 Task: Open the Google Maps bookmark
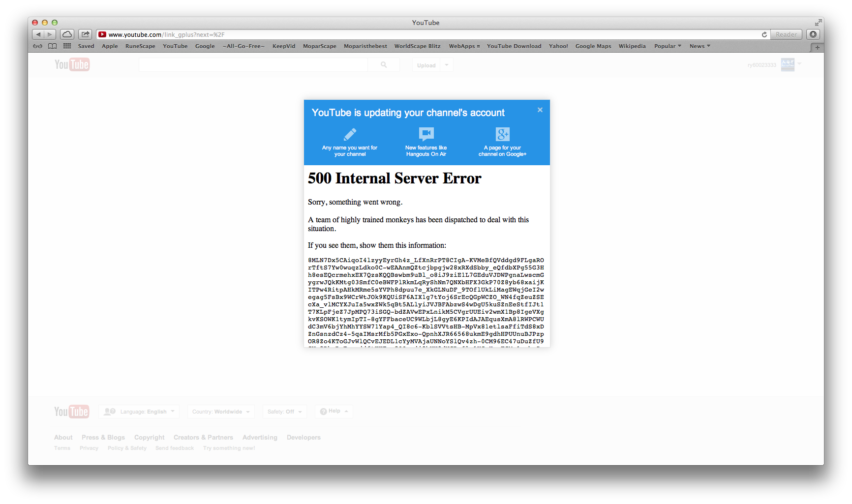593,46
